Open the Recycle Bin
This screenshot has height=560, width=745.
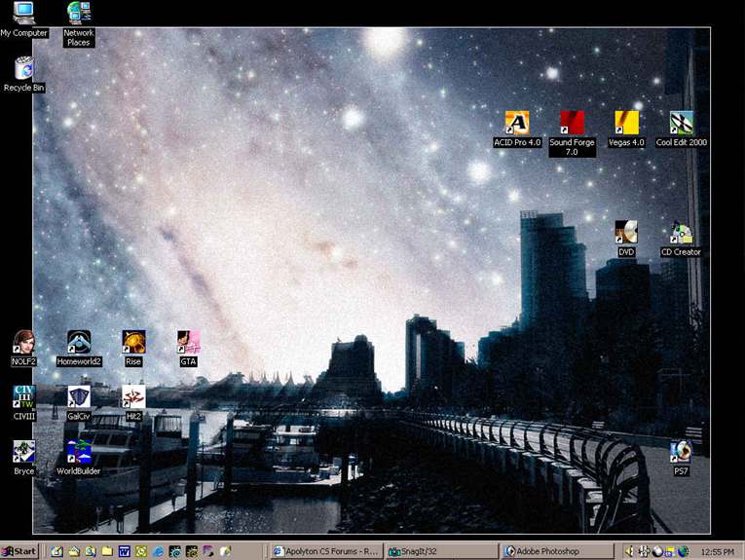pos(23,69)
